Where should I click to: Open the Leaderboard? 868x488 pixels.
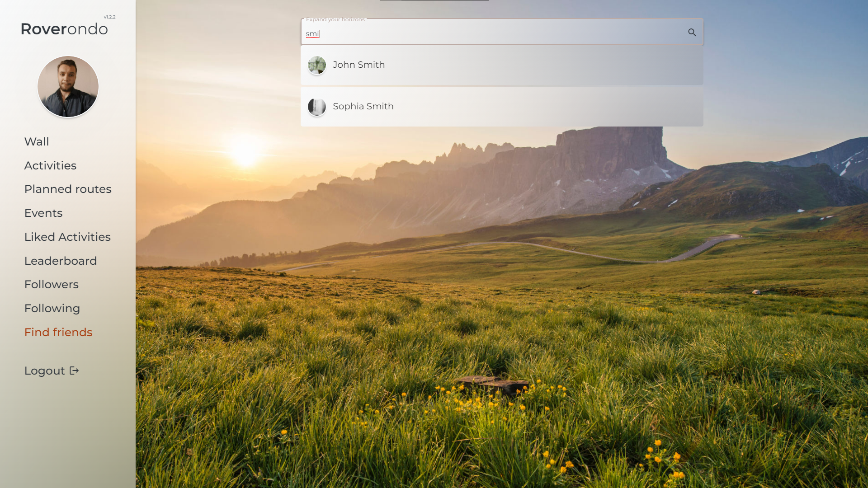pyautogui.click(x=61, y=261)
